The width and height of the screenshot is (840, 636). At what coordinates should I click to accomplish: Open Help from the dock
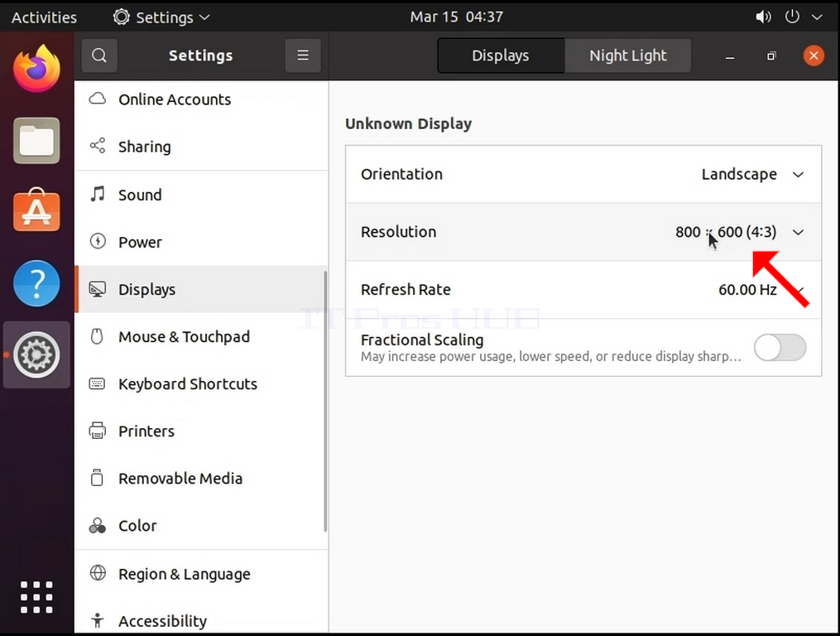click(x=36, y=284)
